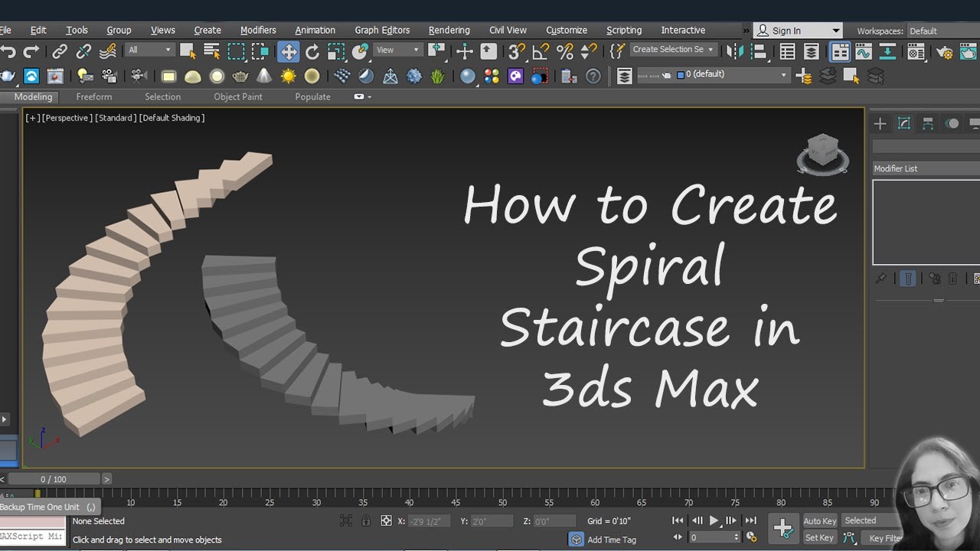Open the Modifier List dropdown

click(x=926, y=168)
